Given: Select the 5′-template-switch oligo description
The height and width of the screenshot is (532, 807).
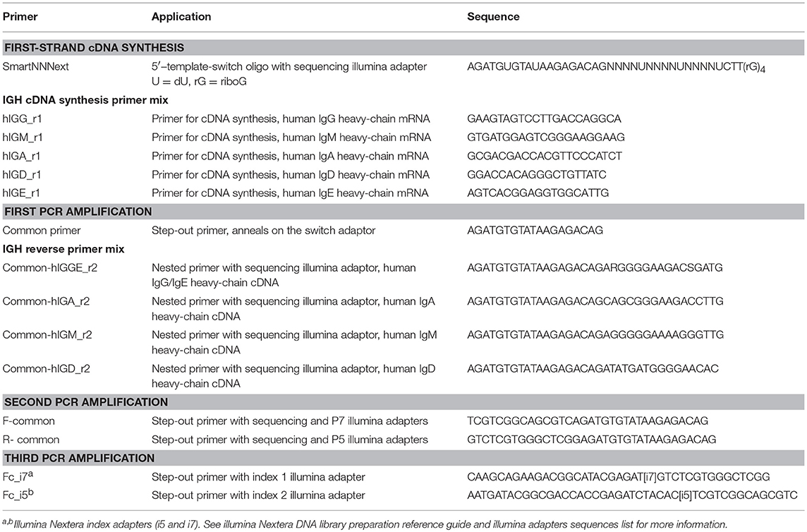Looking at the screenshot, I should pos(289,66).
